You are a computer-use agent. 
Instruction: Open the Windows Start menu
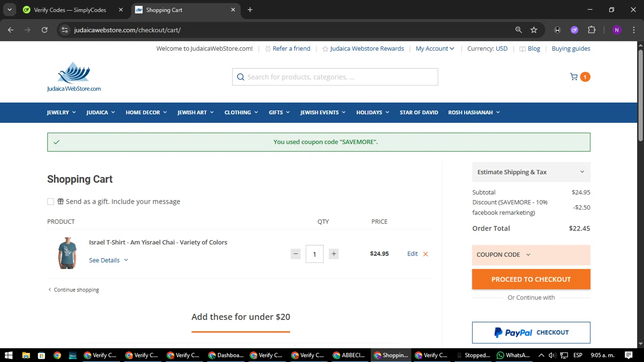pyautogui.click(x=9, y=355)
